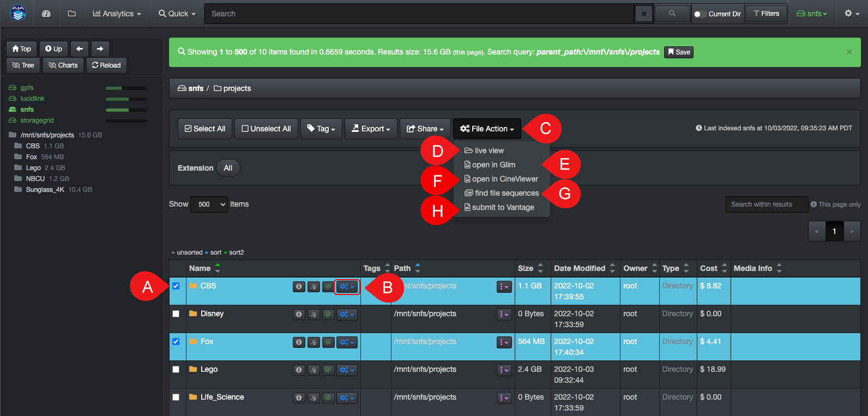Open the Show items count selector

[x=209, y=204]
